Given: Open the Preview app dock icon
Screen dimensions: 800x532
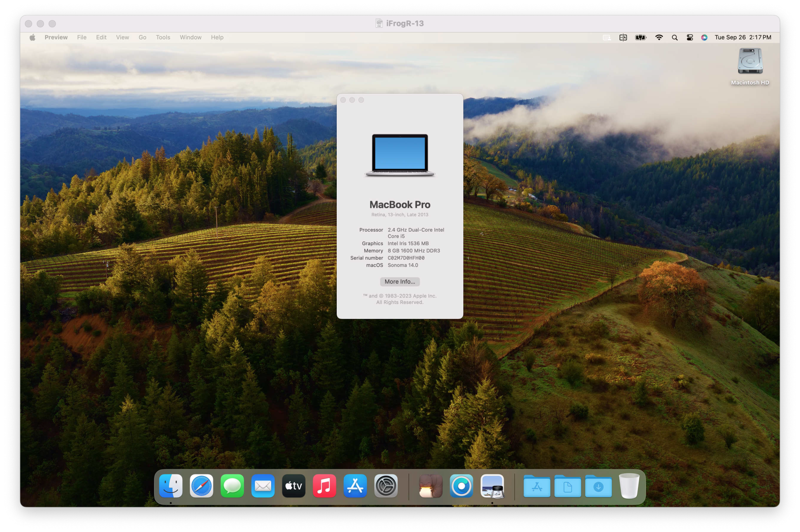Looking at the screenshot, I should (492, 486).
